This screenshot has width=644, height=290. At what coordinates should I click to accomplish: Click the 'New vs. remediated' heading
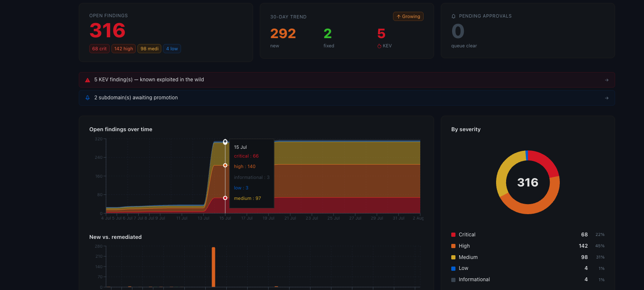click(115, 237)
